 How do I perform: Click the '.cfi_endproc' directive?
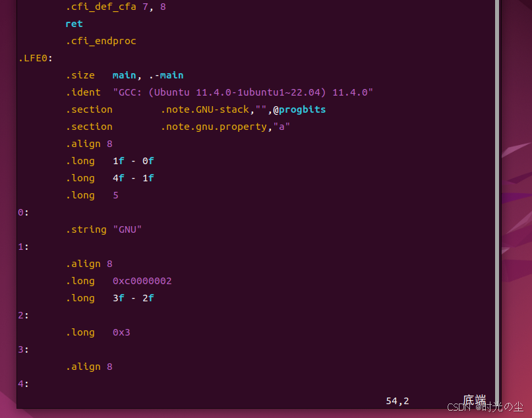(101, 41)
